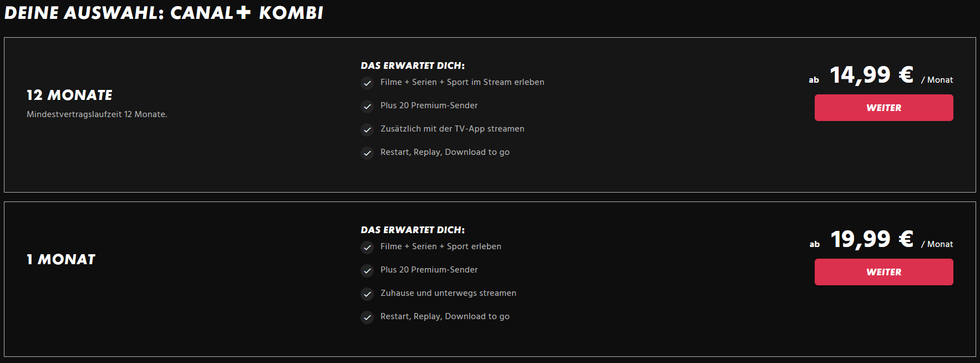980x363 pixels.
Task: Click the 14,99 € monthly price
Action: [871, 75]
